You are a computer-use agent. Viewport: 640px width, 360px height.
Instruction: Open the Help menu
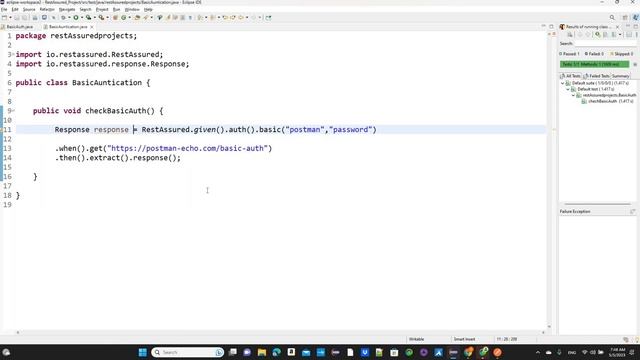(x=148, y=9)
